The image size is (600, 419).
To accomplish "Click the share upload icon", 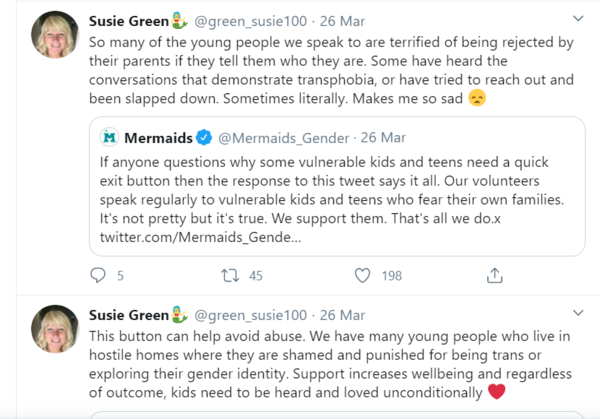I will 494,275.
